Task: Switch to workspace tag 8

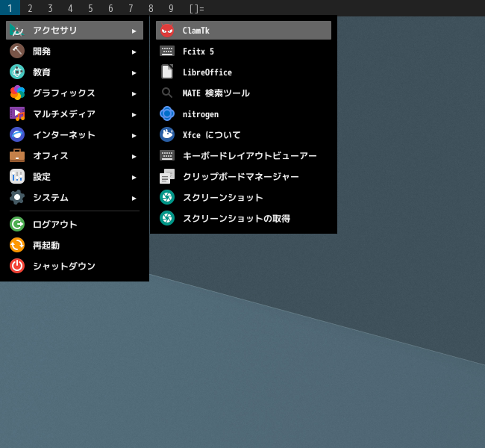Action: pyautogui.click(x=151, y=8)
